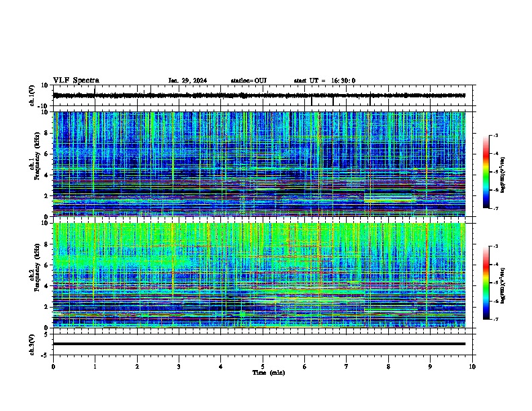This screenshot has height=411, width=532.
Task: Click time axis tick label "5" at bottom
Action: 263,367
